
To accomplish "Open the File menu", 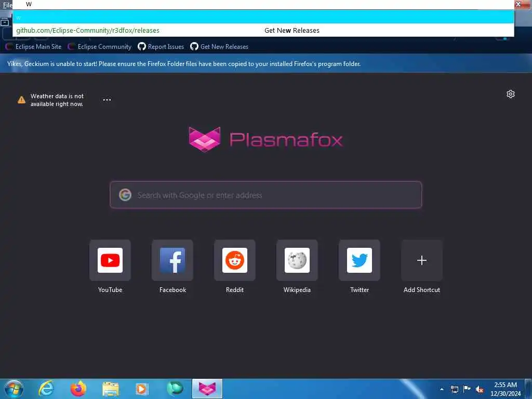I will tap(7, 5).
